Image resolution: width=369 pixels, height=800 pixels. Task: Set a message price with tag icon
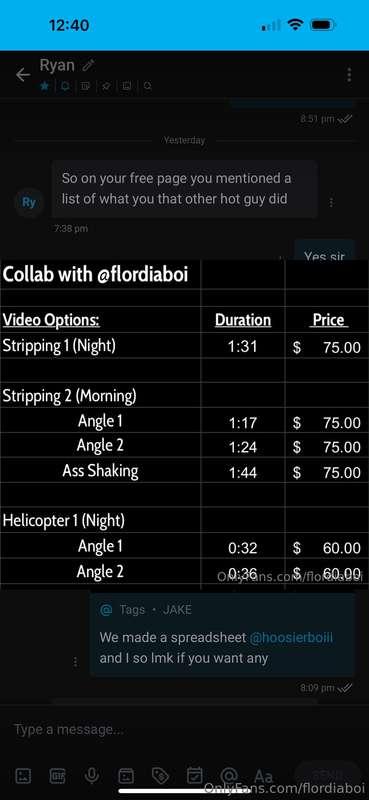[x=160, y=776]
